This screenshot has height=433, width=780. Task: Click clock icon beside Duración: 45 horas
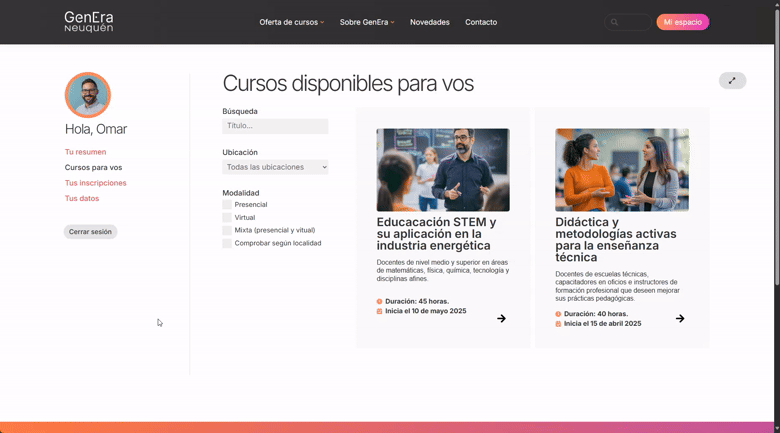[380, 301]
